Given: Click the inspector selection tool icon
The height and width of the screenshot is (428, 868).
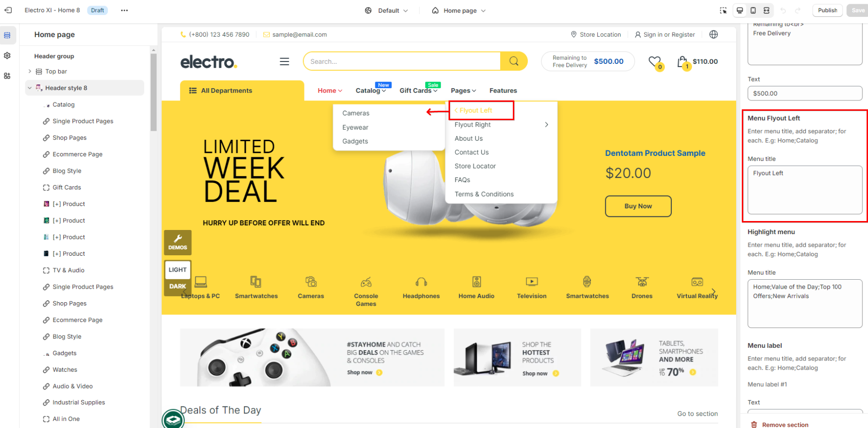Looking at the screenshot, I should pyautogui.click(x=723, y=10).
